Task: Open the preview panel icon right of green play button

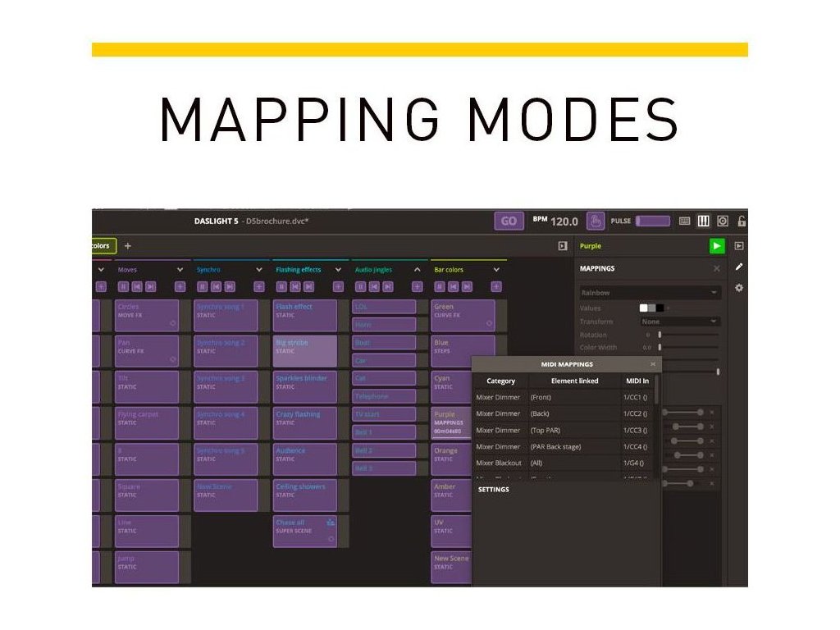Action: pyautogui.click(x=739, y=246)
